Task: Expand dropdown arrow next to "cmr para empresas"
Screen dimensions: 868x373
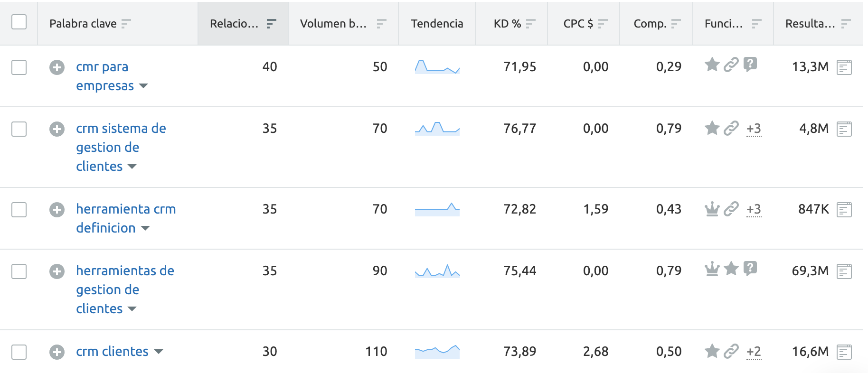Action: click(x=143, y=86)
